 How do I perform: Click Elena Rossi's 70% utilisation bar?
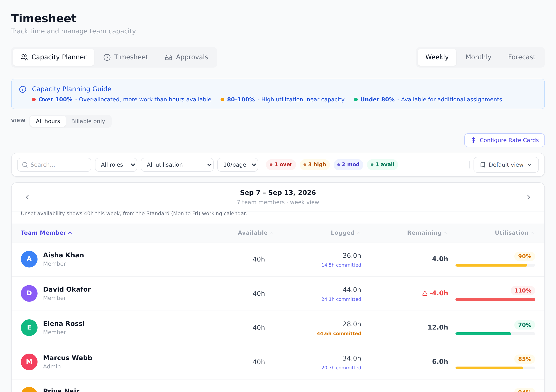495,334
